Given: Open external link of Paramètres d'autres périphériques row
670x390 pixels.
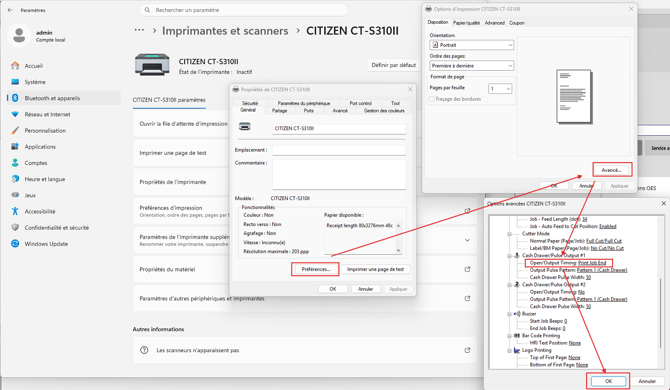Looking at the screenshot, I should pyautogui.click(x=467, y=298).
